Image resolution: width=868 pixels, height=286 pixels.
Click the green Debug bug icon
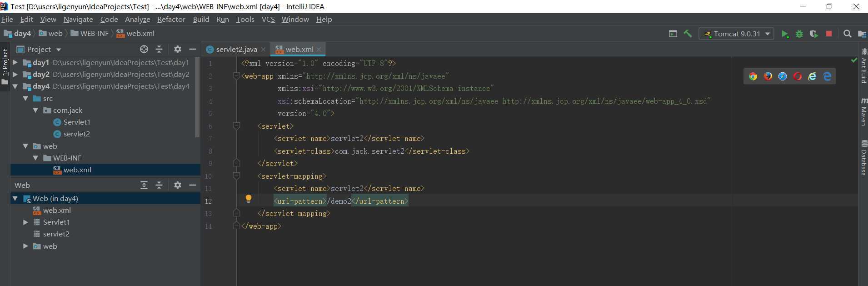pyautogui.click(x=799, y=34)
